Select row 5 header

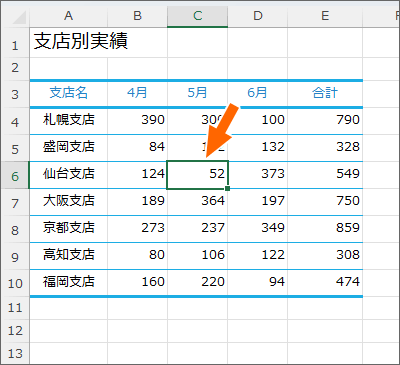(15, 148)
